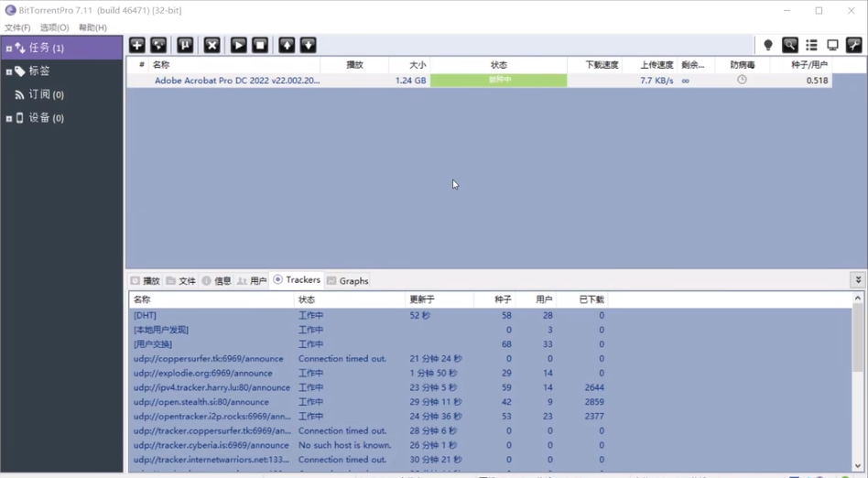Click the tracker list vertical scrollbar thumb
The width and height of the screenshot is (868, 478).
pos(858,338)
